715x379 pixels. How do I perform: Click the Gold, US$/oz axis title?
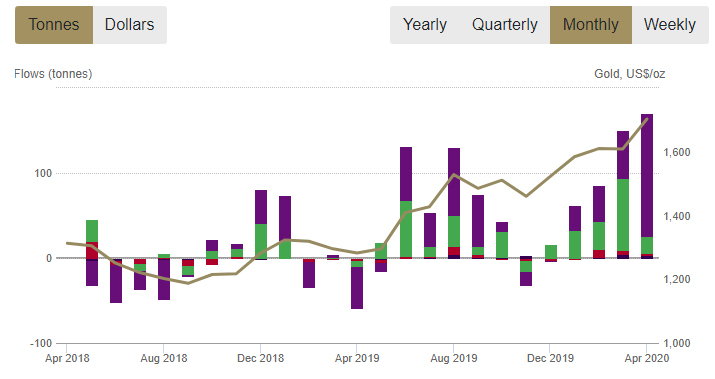629,74
